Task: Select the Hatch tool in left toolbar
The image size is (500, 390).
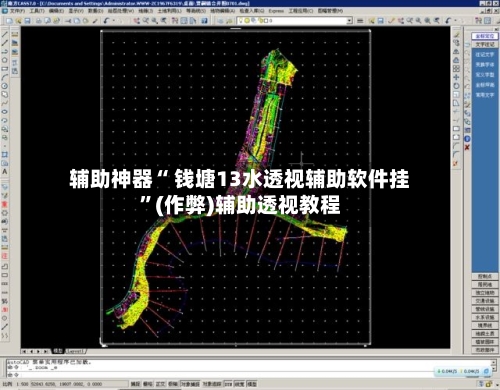Action: point(5,155)
